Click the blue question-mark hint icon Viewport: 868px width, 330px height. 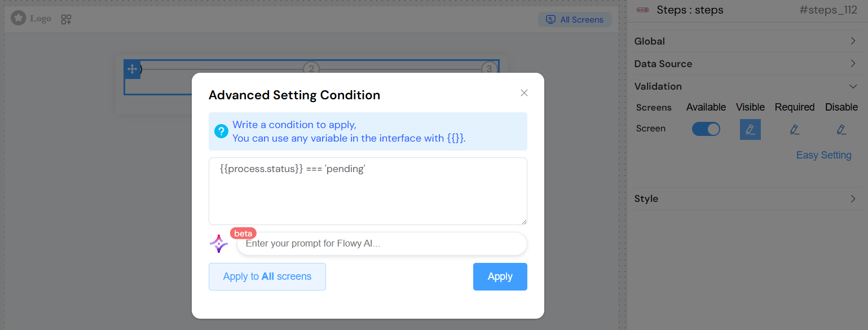click(221, 131)
